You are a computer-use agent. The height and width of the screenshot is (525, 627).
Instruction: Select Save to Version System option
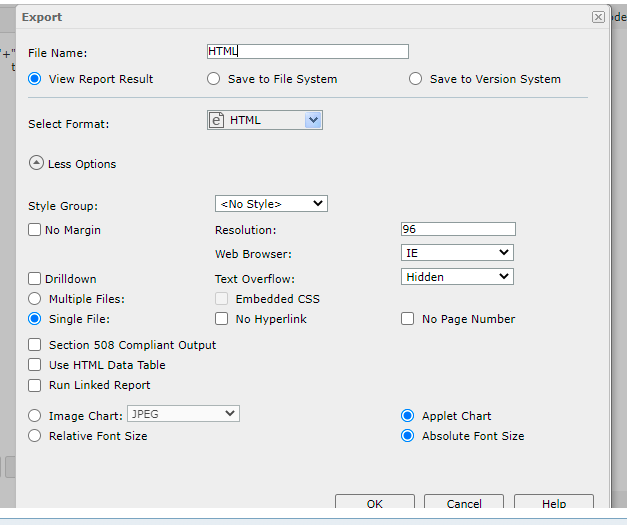[x=415, y=79]
